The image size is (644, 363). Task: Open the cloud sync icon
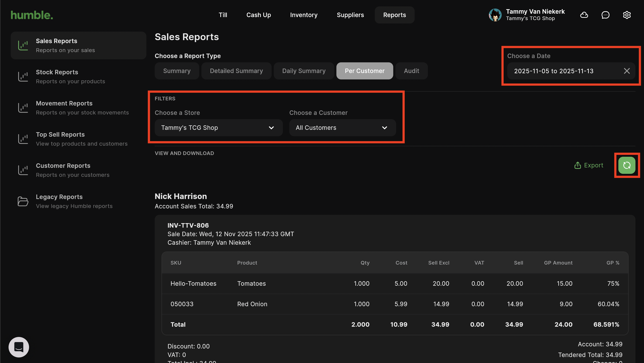pyautogui.click(x=584, y=15)
